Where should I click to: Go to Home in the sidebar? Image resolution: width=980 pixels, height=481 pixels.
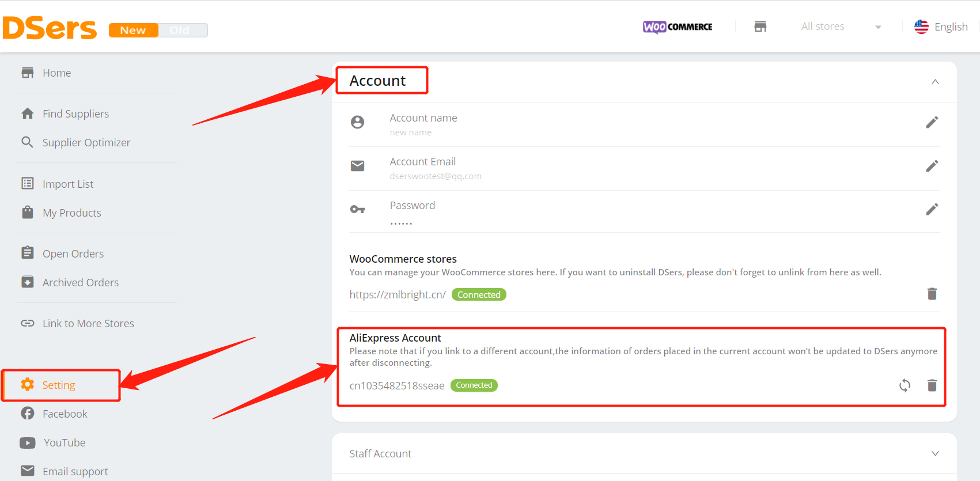tap(56, 73)
